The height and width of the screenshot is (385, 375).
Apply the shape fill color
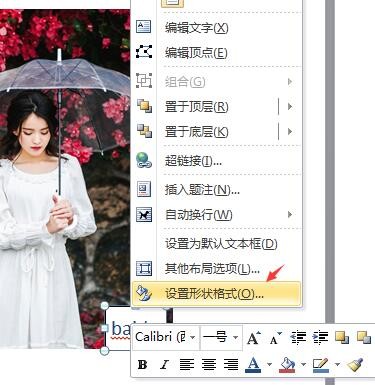click(x=287, y=365)
